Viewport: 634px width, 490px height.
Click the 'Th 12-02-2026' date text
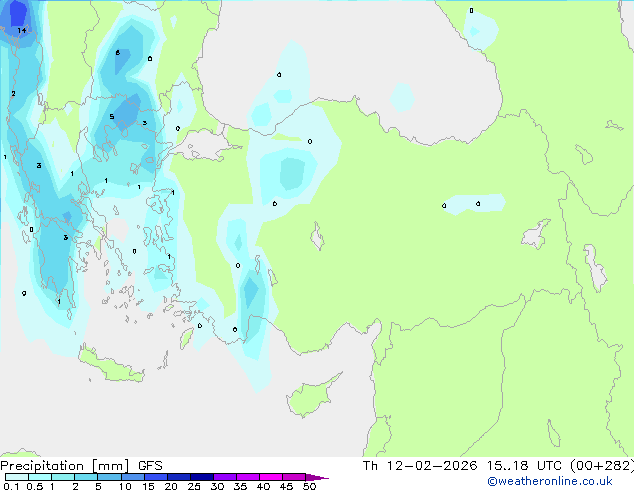coord(420,466)
